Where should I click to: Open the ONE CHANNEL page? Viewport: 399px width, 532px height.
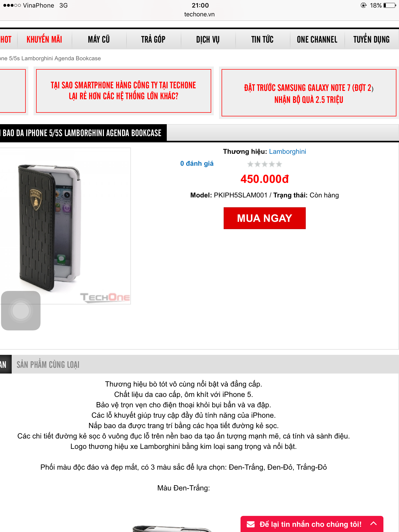coord(317,39)
